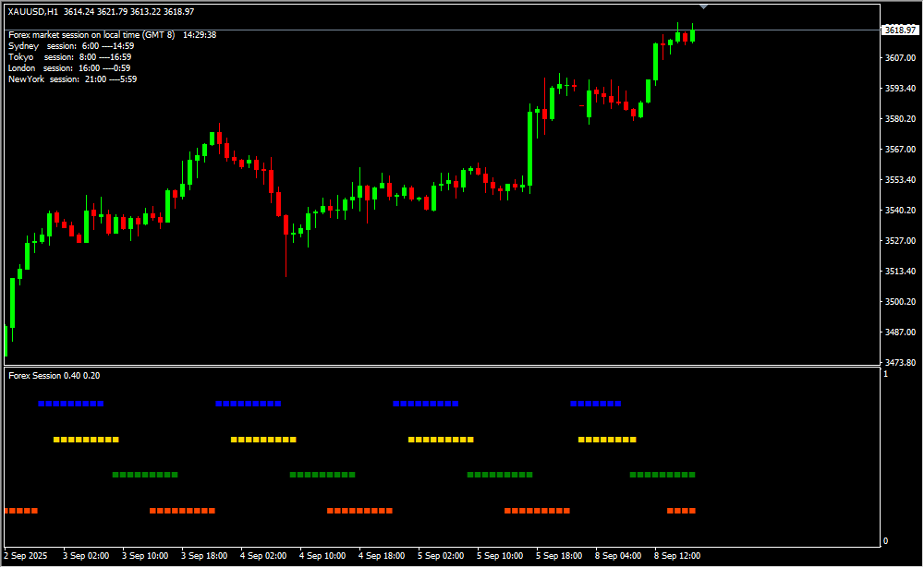
Task: Click the 5 Sep 18:00 time axis label
Action: [558, 556]
